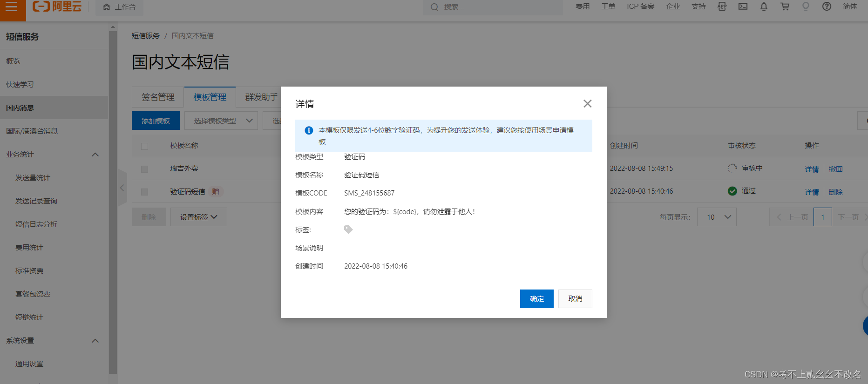
Task: Switch to the 签名管理 tab
Action: (158, 97)
